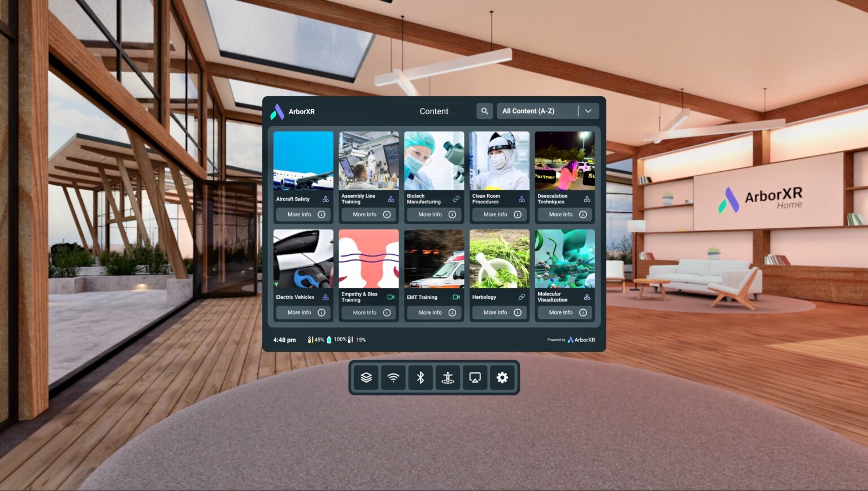Click the video icon on EMT Training card
The width and height of the screenshot is (868, 491).
[x=457, y=296]
